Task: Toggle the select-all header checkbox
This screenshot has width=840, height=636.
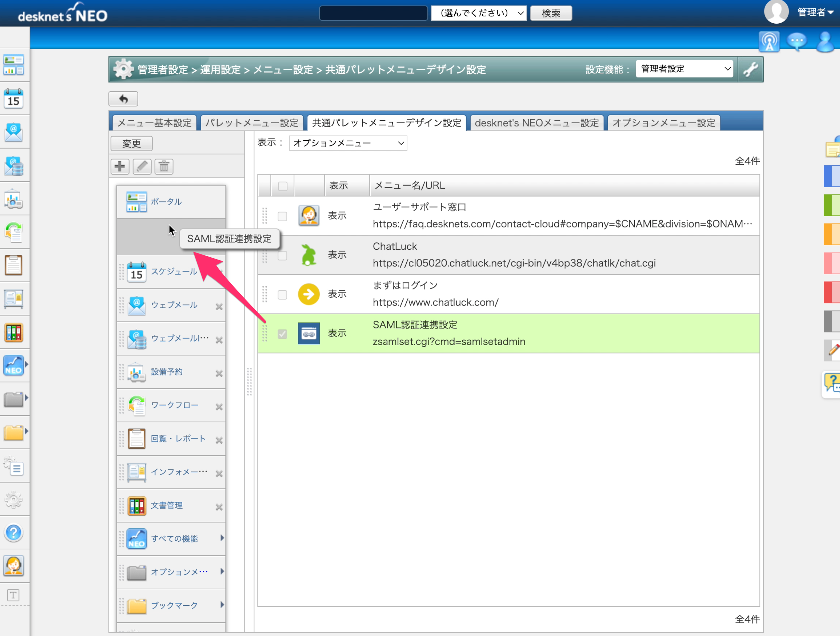Action: (x=282, y=186)
